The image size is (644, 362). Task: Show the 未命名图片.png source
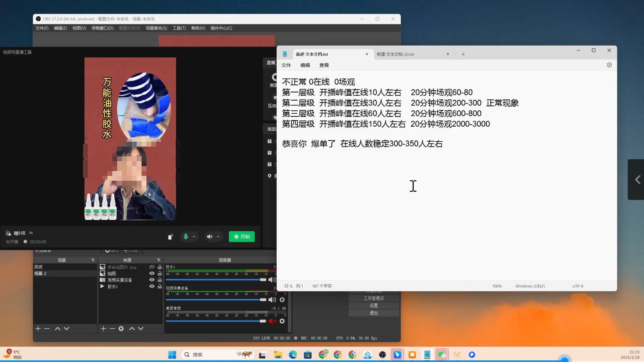pos(152,267)
